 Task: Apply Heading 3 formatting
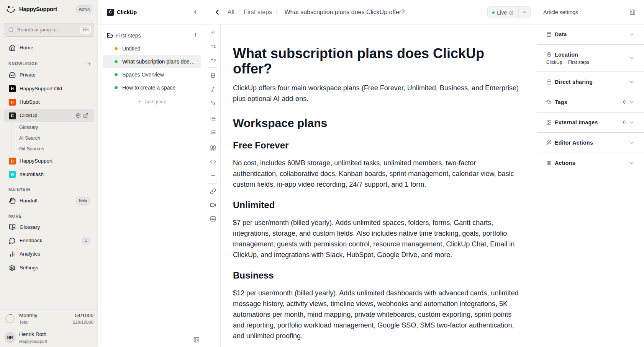coord(213,60)
